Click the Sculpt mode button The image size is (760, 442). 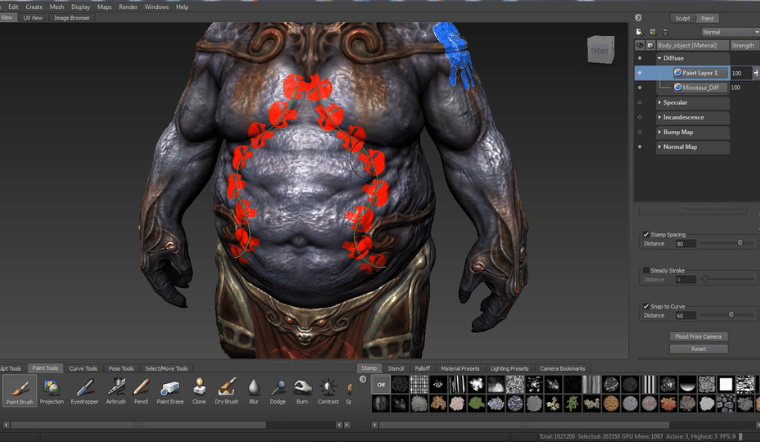[682, 18]
